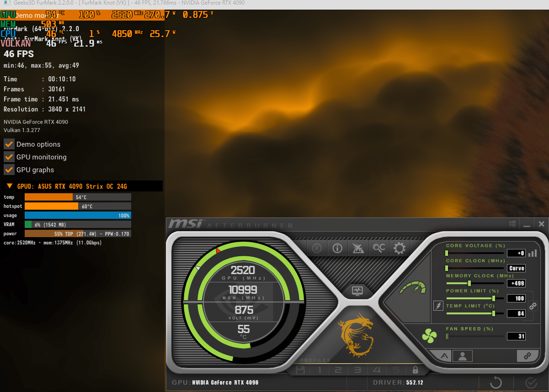Click the hotspot 60°C bar
Screen dimensions: 549x392
(78, 206)
